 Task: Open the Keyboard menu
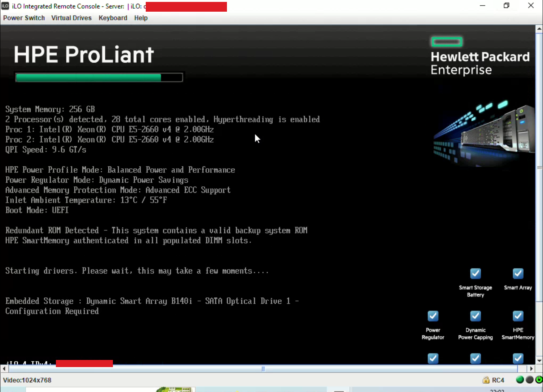(x=113, y=18)
